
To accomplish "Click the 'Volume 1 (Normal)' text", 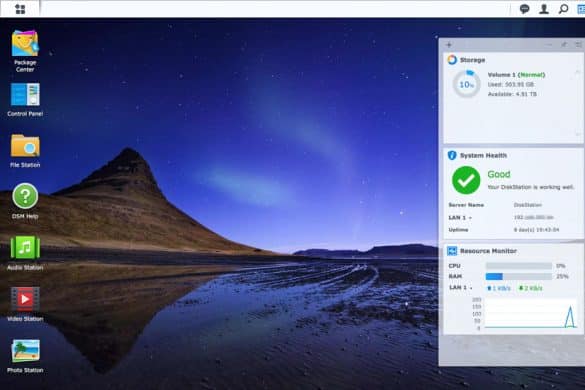I will (x=516, y=75).
